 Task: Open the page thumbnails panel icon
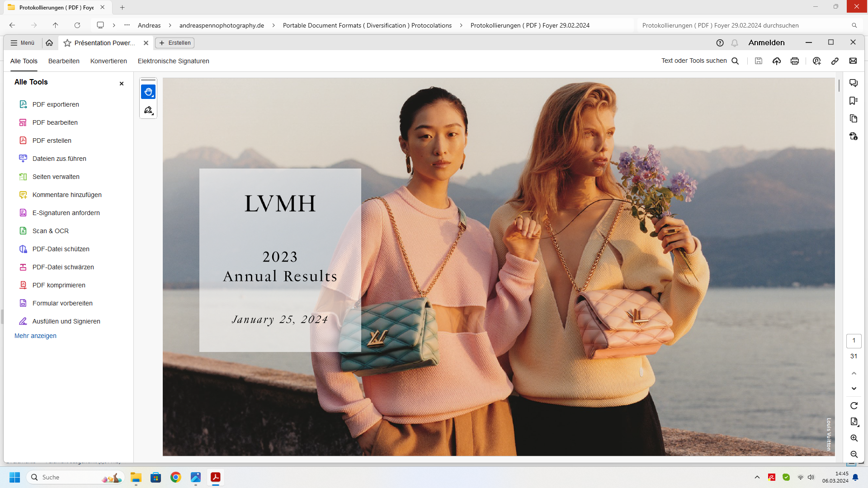point(854,118)
